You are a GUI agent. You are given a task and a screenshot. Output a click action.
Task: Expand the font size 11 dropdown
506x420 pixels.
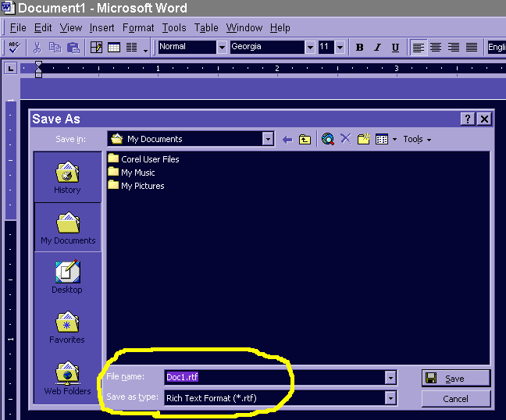click(x=340, y=48)
